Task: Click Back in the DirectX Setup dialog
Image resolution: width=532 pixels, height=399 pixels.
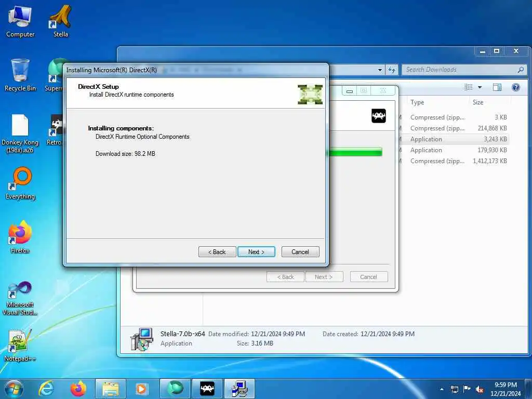Action: point(217,252)
